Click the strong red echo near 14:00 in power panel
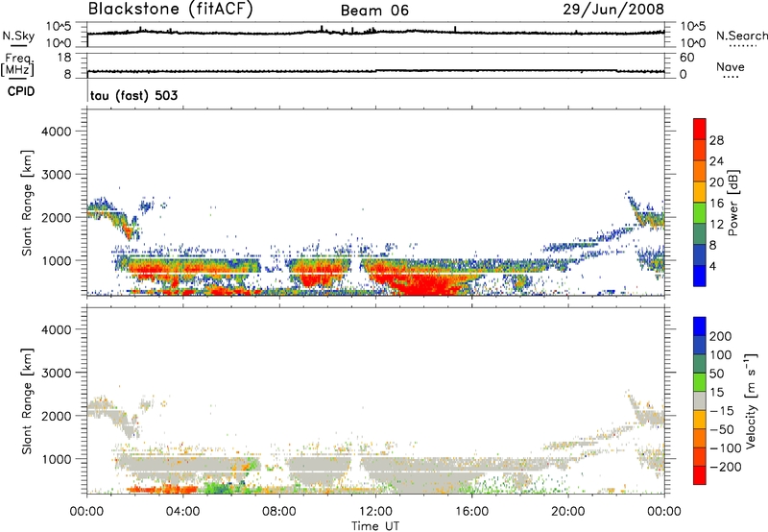Screen dimensions: 768x532 point(426,284)
